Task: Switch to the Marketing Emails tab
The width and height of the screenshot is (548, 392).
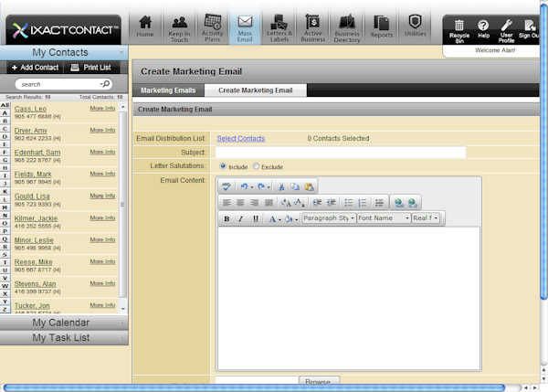Action: pyautogui.click(x=167, y=90)
